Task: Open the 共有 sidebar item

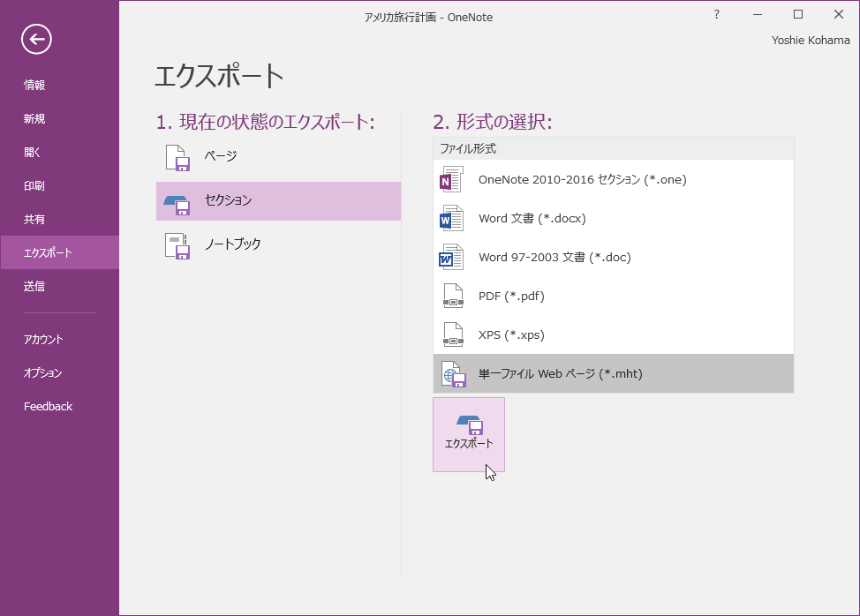Action: tap(34, 219)
